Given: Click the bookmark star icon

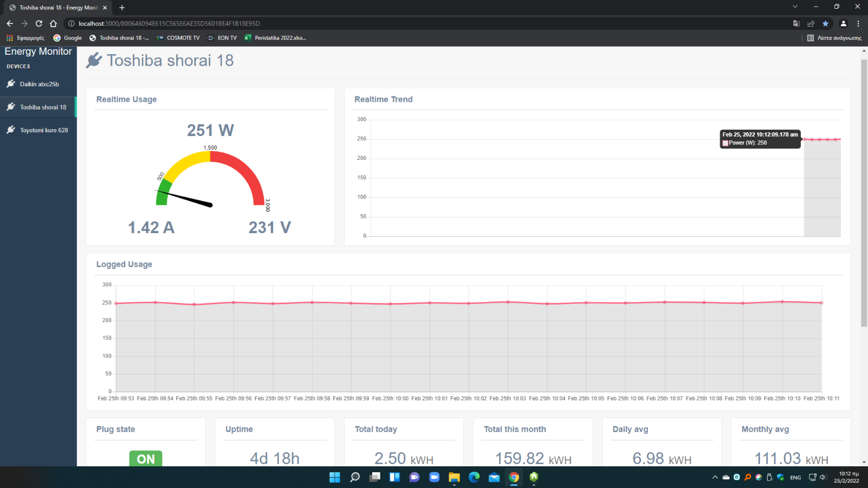Looking at the screenshot, I should pyautogui.click(x=826, y=23).
